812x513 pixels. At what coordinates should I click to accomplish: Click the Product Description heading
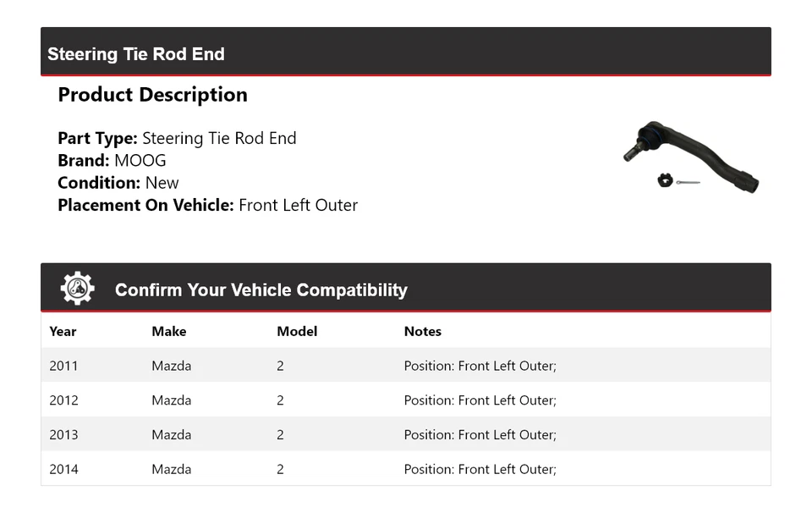pyautogui.click(x=152, y=95)
